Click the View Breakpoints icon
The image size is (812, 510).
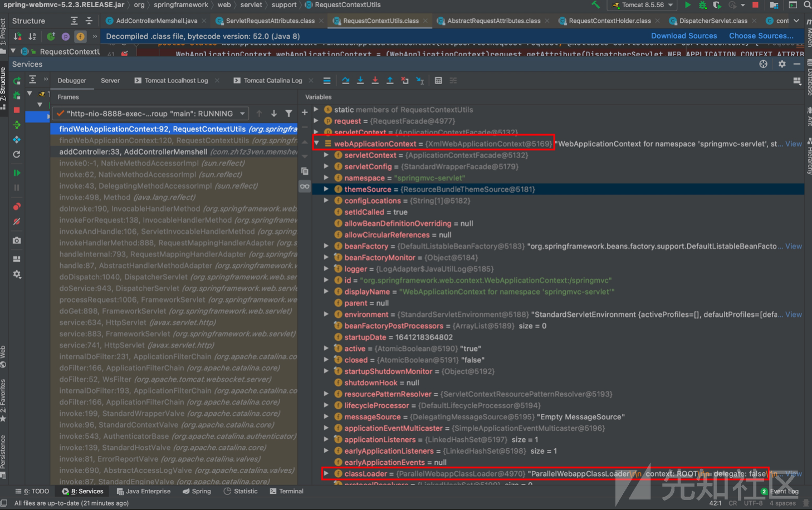click(17, 207)
